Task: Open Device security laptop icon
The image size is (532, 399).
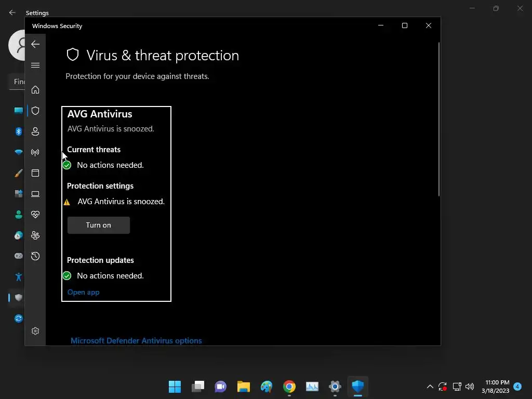Action: click(35, 194)
